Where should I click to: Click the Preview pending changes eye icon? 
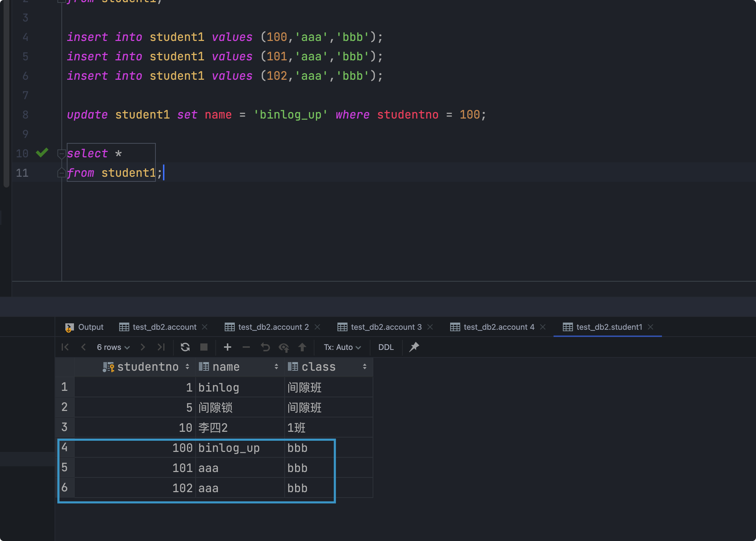[x=284, y=347]
